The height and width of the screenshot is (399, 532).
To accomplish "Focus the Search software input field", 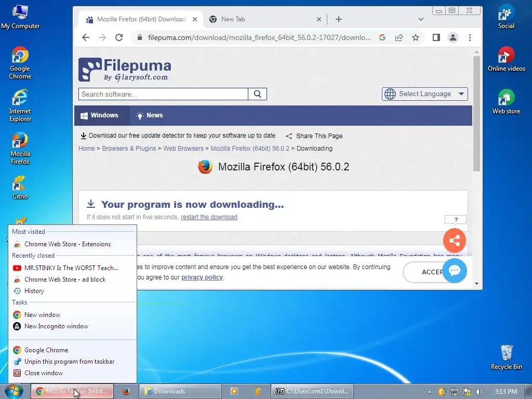I will 163,94.
